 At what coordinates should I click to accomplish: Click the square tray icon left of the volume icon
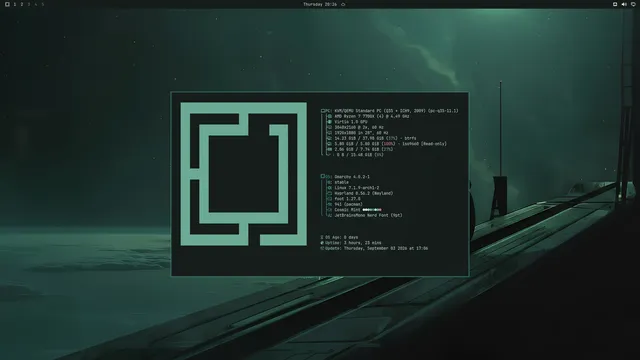pyautogui.click(x=615, y=4)
